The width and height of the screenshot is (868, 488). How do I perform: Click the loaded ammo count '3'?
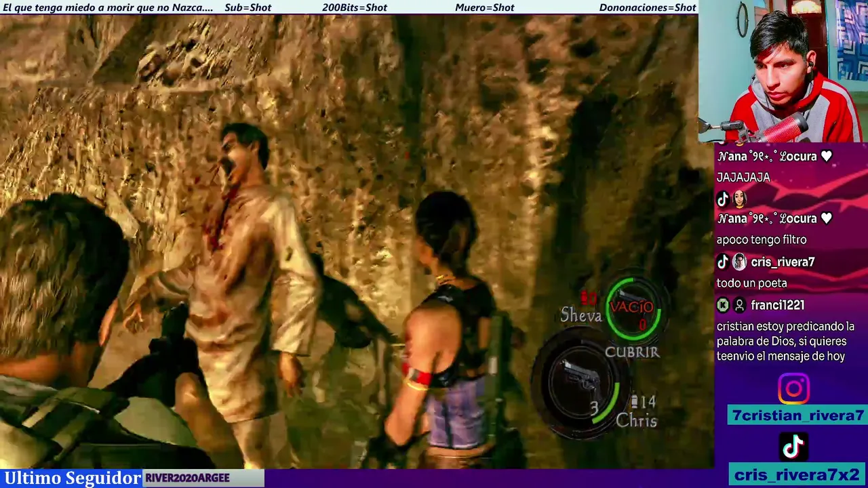[x=593, y=407]
